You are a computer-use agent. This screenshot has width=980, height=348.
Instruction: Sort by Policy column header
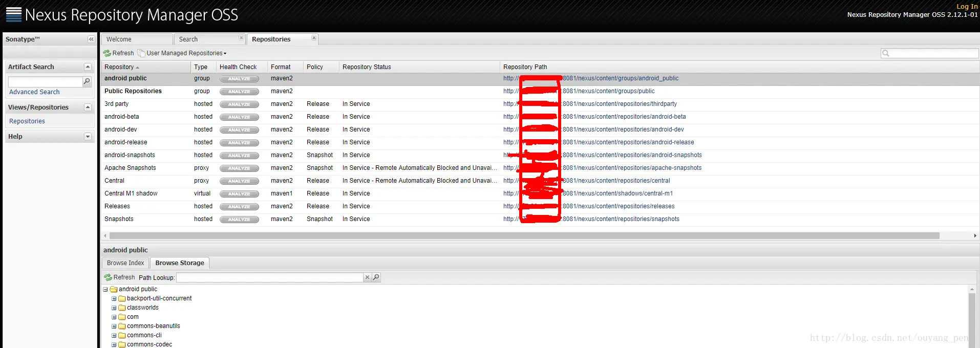(x=321, y=67)
